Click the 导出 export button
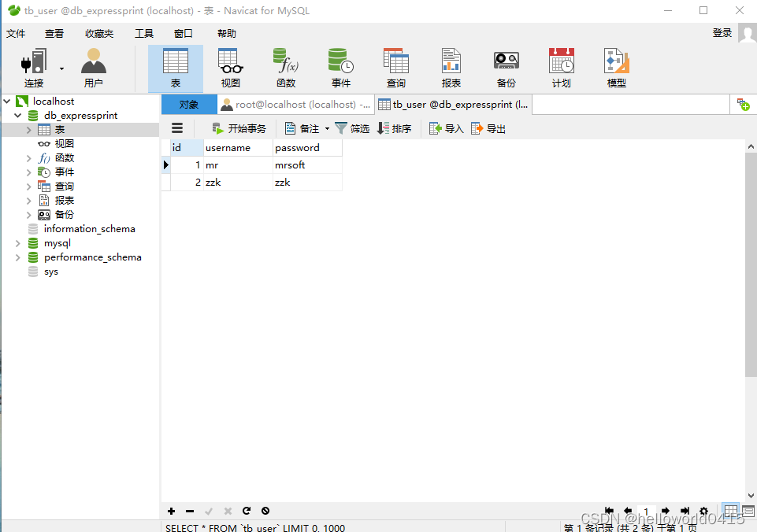 coord(488,128)
